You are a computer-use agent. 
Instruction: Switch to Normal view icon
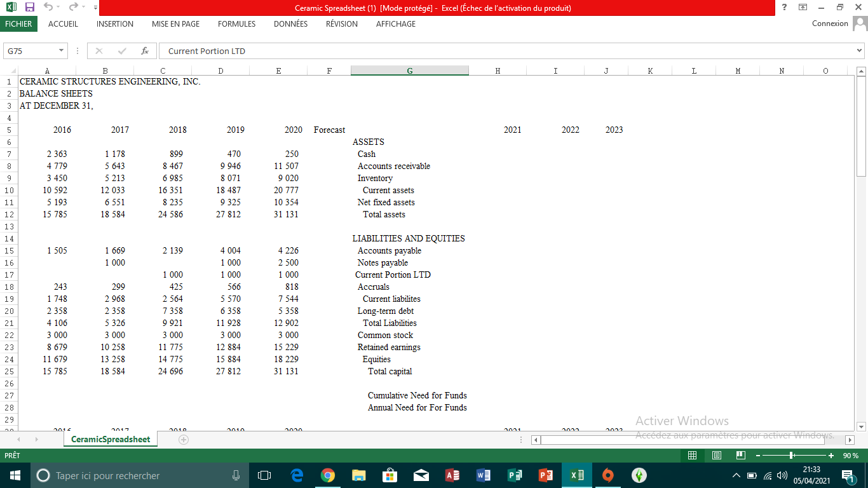pos(694,456)
